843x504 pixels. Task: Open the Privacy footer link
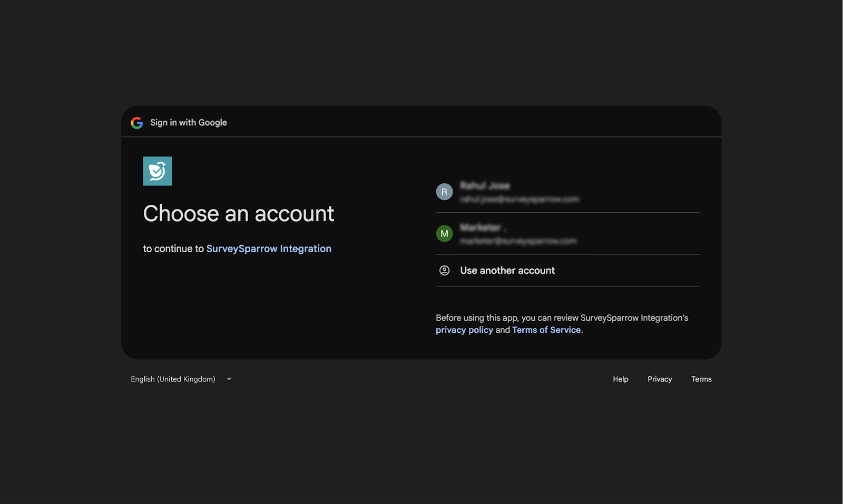[x=660, y=379]
